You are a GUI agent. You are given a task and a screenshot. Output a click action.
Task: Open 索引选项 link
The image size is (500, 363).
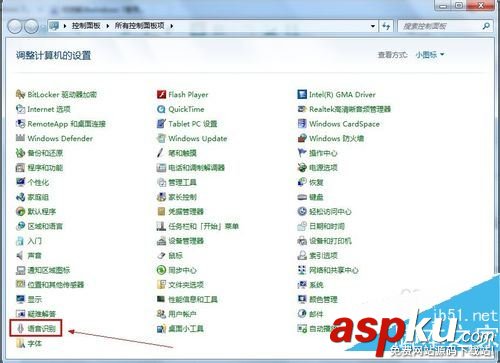[323, 256]
